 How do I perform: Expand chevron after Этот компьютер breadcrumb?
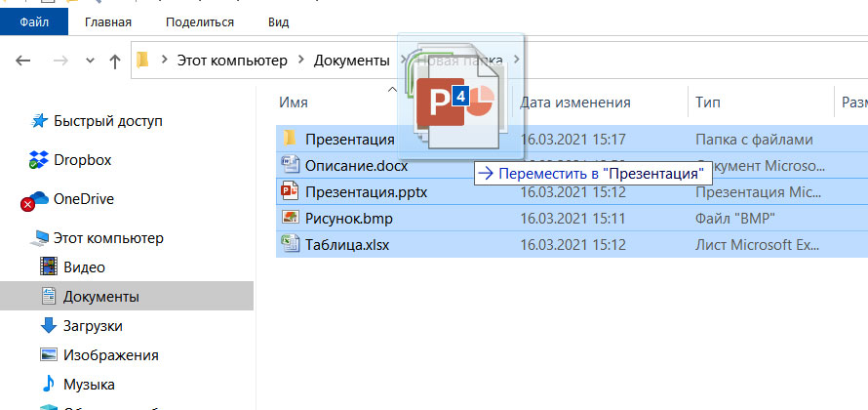coord(301,60)
